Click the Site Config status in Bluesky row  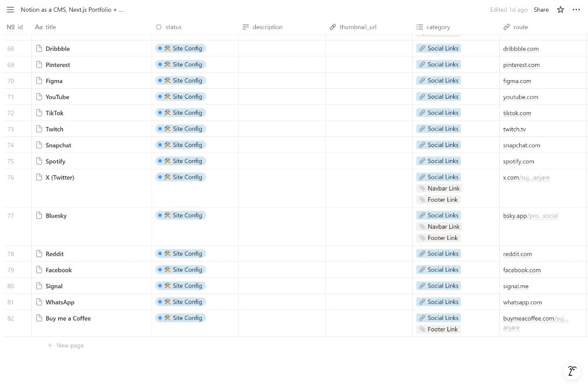[x=181, y=216]
